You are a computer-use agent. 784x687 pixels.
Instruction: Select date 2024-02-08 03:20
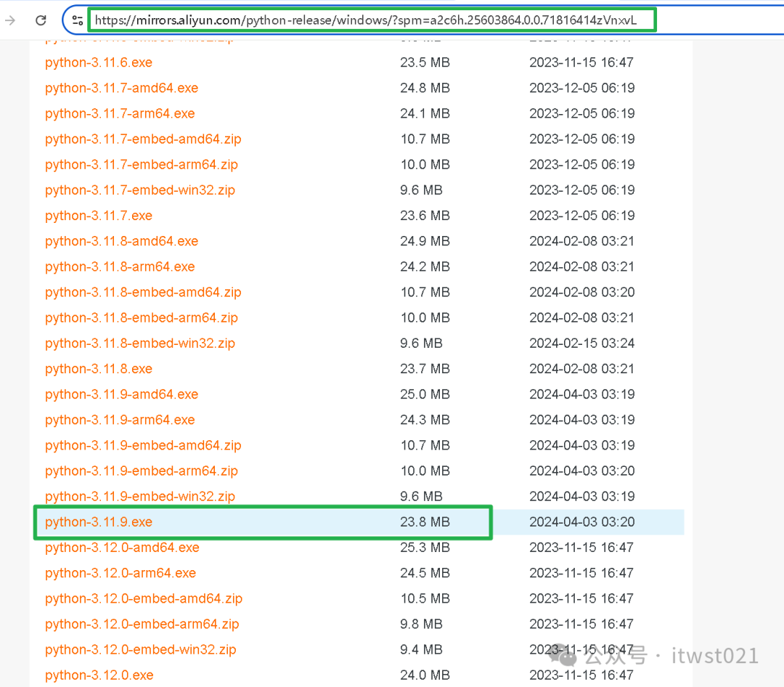pos(582,292)
